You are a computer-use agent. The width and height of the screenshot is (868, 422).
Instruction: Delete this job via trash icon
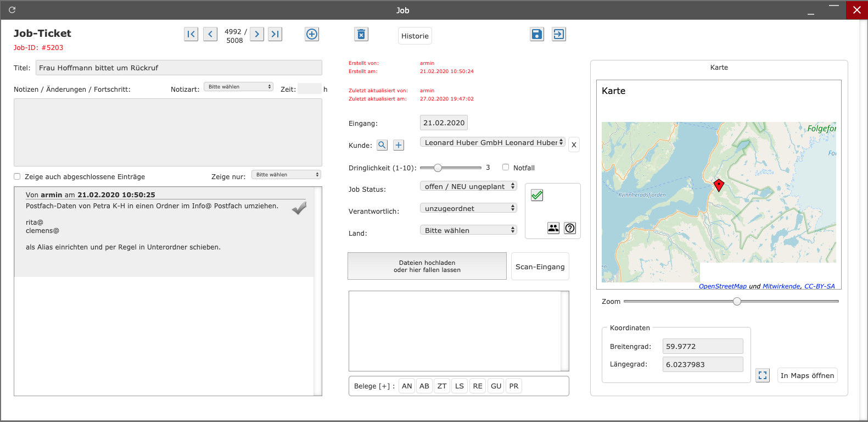coord(361,35)
